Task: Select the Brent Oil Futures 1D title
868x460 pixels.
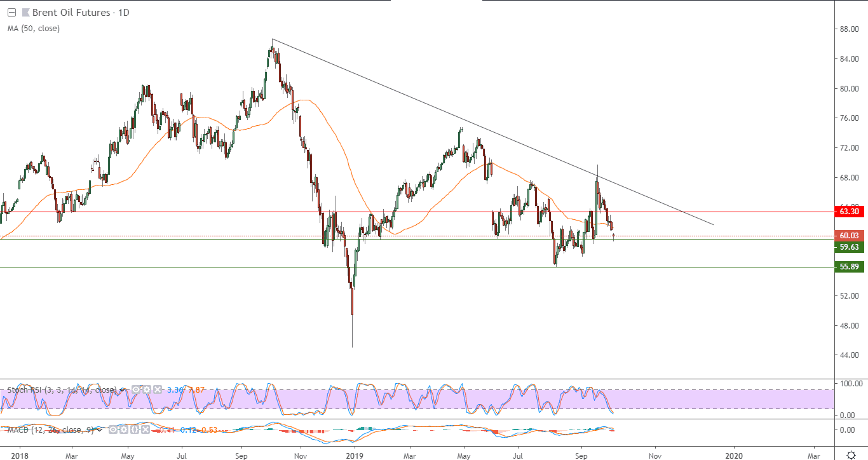Action: pyautogui.click(x=80, y=12)
